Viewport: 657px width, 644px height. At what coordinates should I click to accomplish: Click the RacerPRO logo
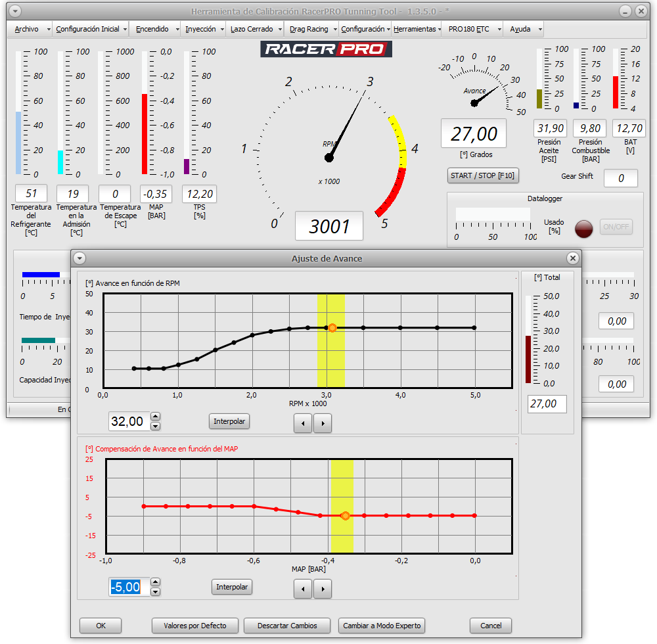click(x=326, y=49)
